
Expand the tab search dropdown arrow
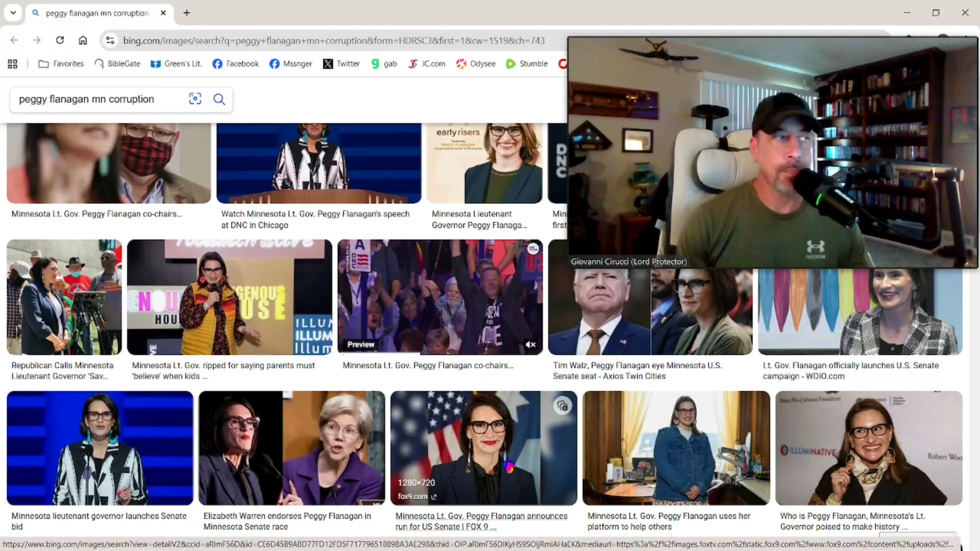point(13,13)
